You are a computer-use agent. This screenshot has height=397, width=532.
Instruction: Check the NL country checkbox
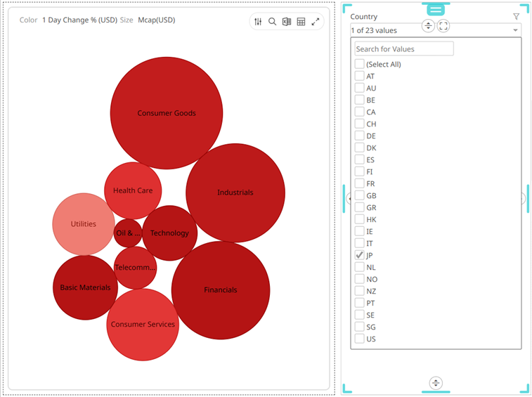pyautogui.click(x=359, y=267)
